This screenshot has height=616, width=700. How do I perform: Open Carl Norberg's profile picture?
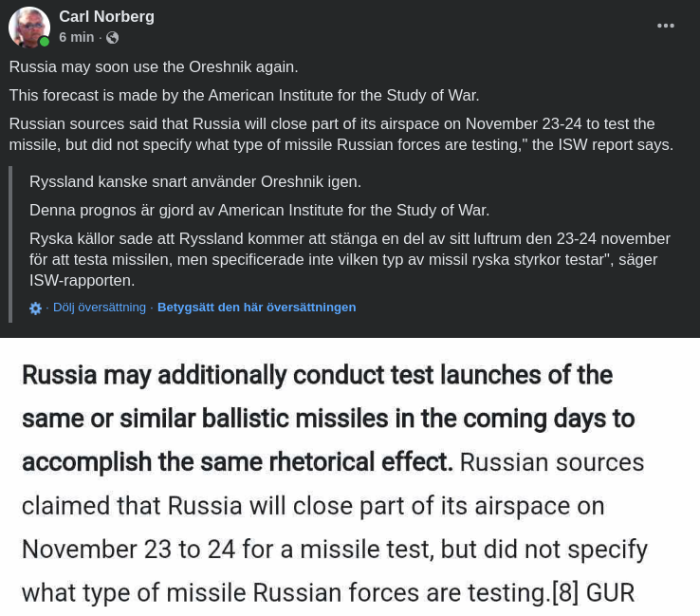(28, 27)
